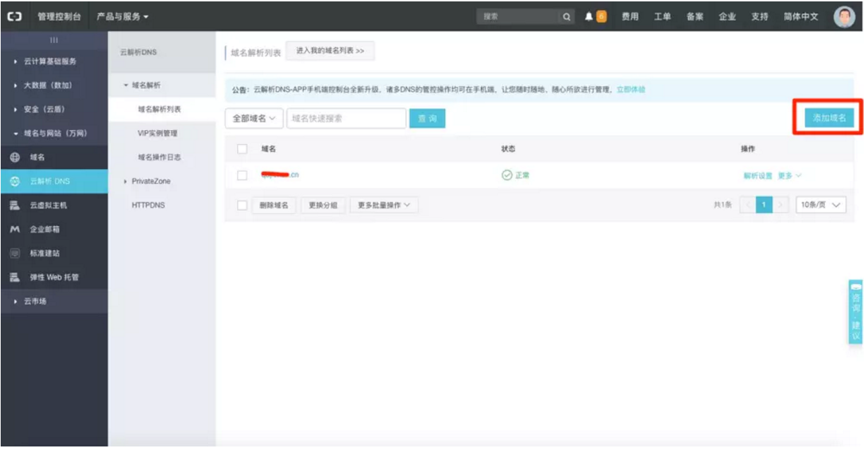Go to previous page arrow in pagination
The image size is (868, 450).
[x=747, y=205]
